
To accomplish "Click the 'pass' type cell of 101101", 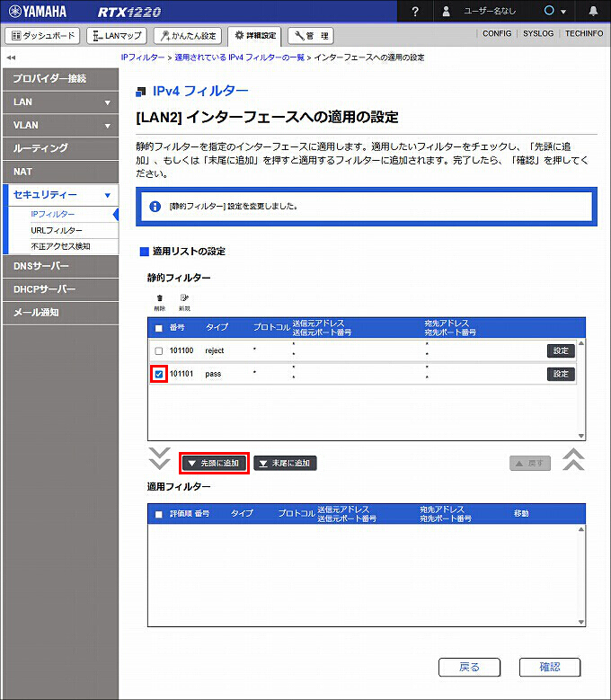I will (x=213, y=374).
